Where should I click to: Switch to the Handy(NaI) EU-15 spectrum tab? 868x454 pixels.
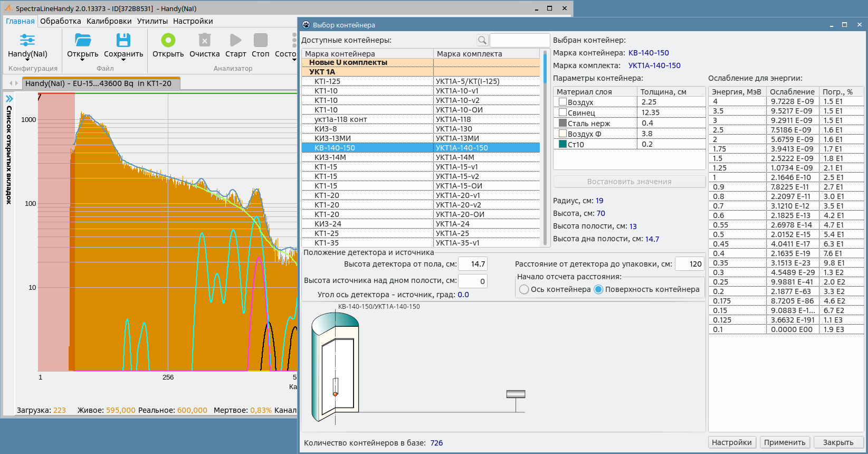click(x=98, y=83)
